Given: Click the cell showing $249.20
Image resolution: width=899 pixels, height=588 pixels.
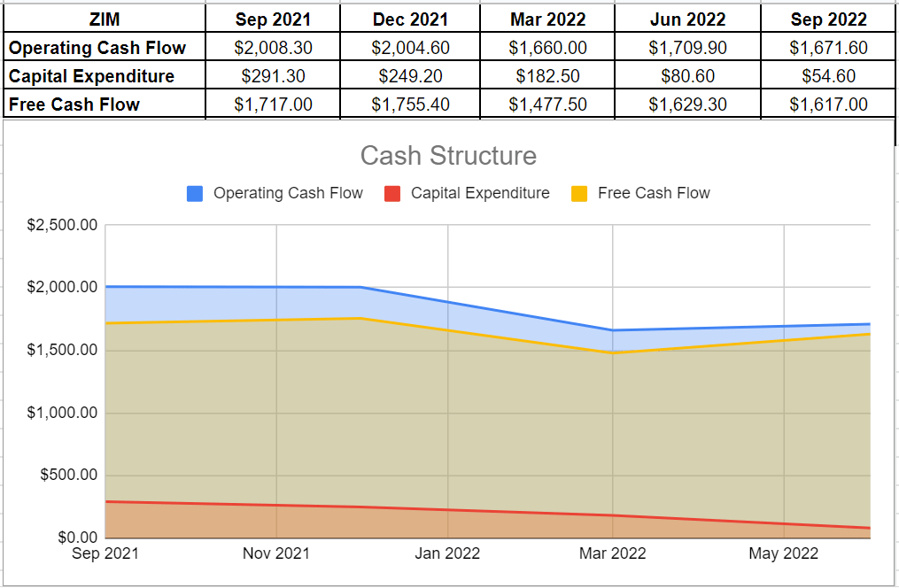Looking at the screenshot, I should click(x=410, y=75).
